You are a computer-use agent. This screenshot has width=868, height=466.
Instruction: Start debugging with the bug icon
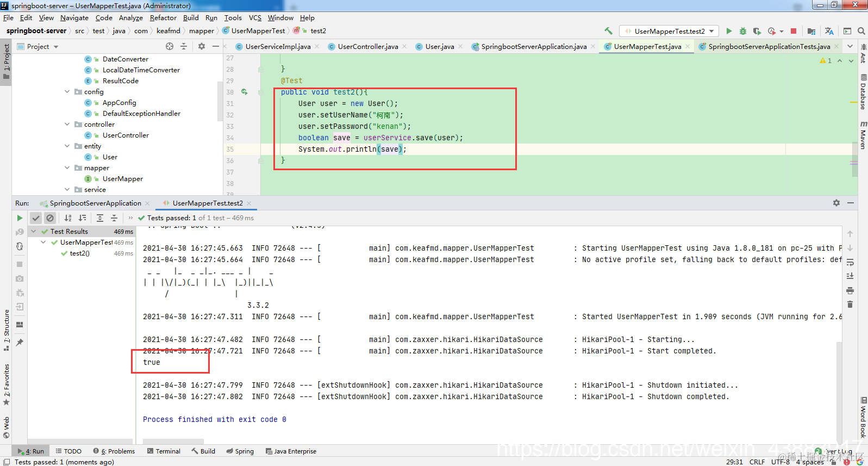743,31
